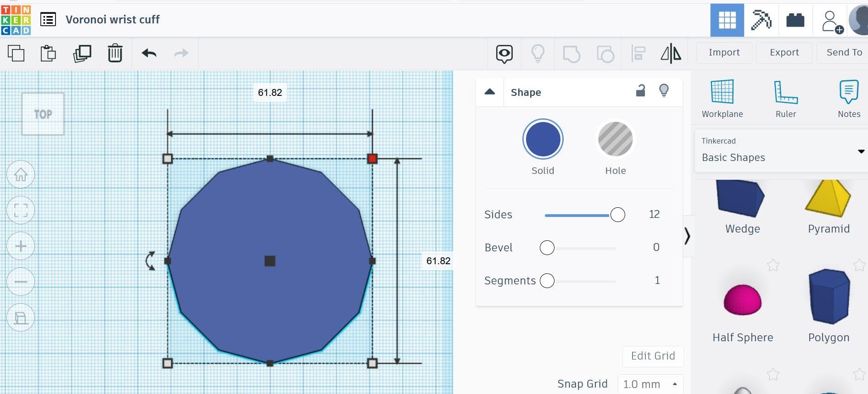Click the Show all lightbulb icon
The height and width of the screenshot is (394, 868).
click(538, 53)
